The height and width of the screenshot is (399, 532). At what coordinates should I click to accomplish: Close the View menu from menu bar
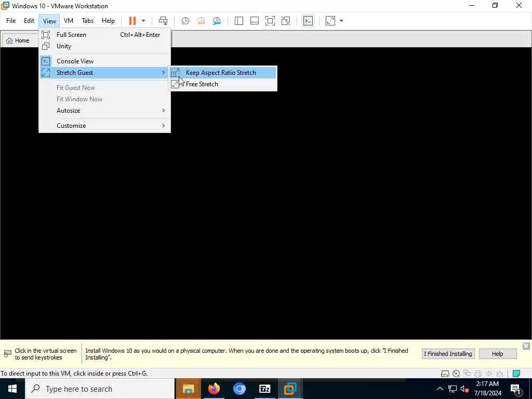(49, 21)
